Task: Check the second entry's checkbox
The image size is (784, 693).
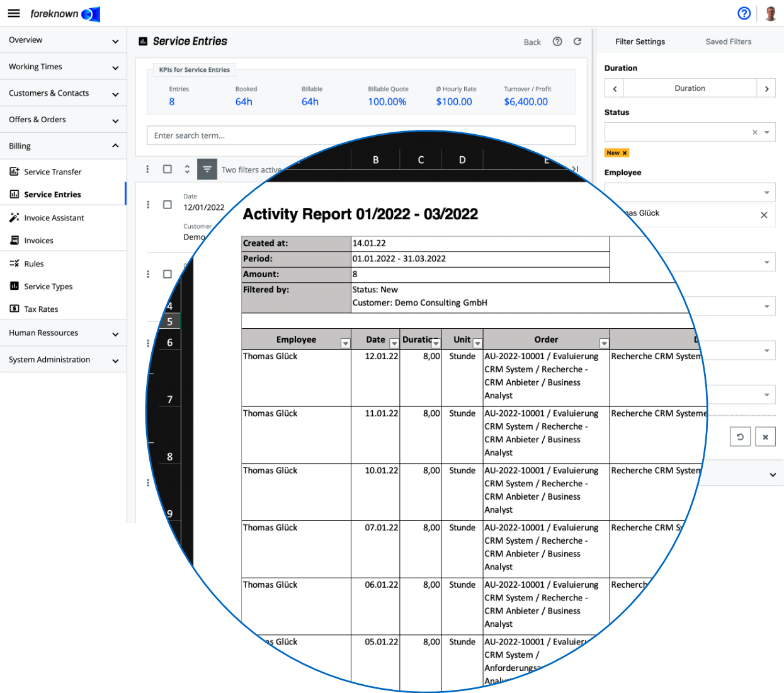Action: pyautogui.click(x=168, y=274)
